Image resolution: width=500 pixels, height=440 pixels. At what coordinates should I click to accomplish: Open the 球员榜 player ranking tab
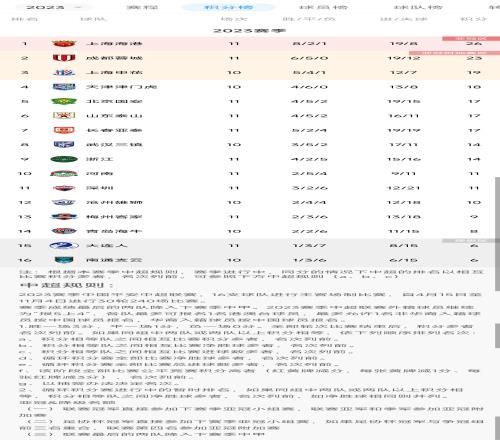(323, 7)
